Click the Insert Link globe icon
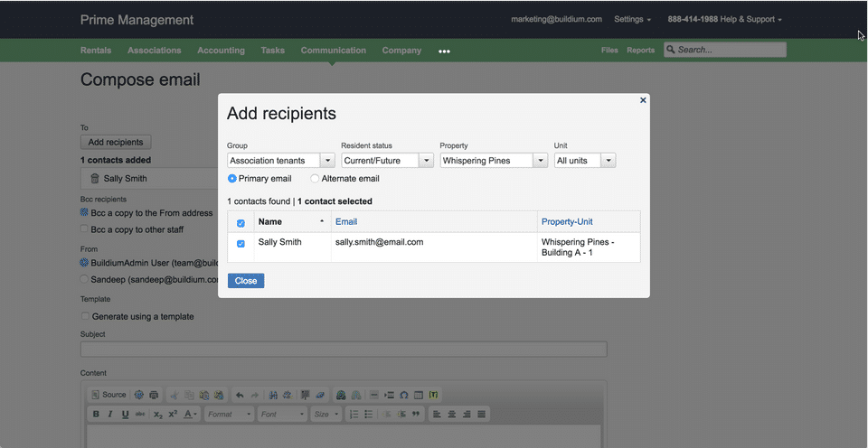 pyautogui.click(x=341, y=395)
